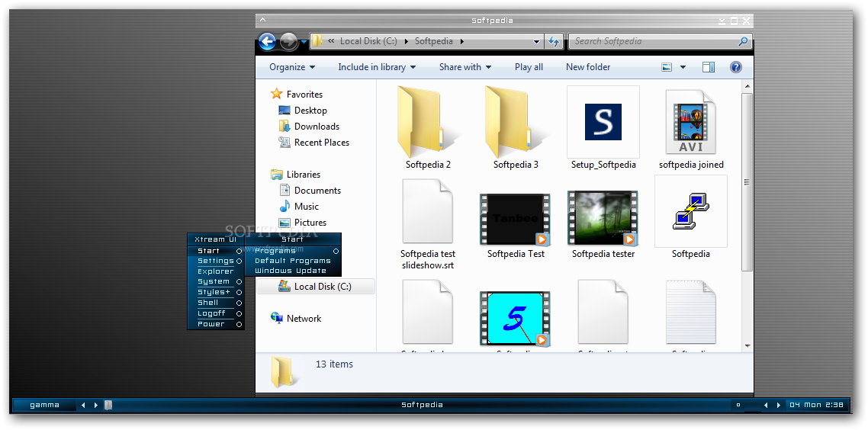Click gamma workspace label on taskbar
Image resolution: width=868 pixels, height=430 pixels.
click(44, 405)
